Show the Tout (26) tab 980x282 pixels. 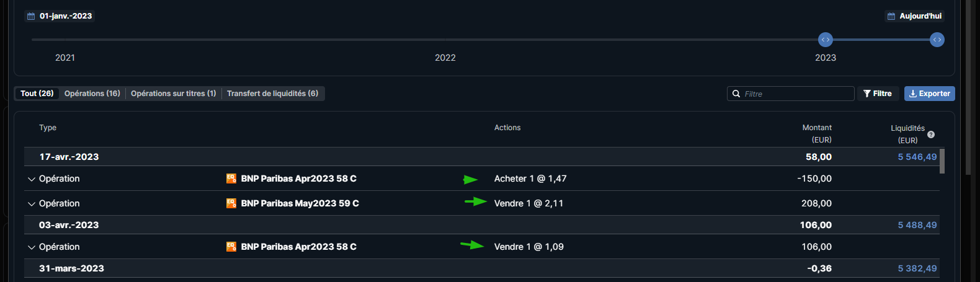(37, 94)
